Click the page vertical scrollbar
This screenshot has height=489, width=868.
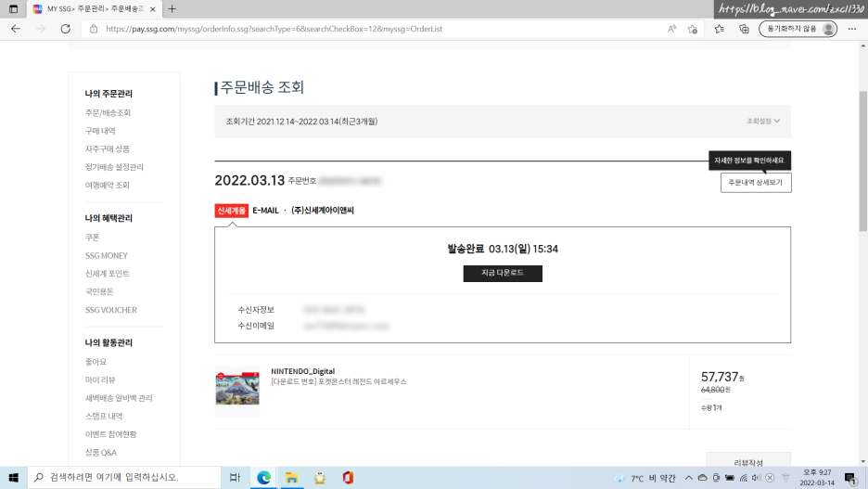pos(863,161)
